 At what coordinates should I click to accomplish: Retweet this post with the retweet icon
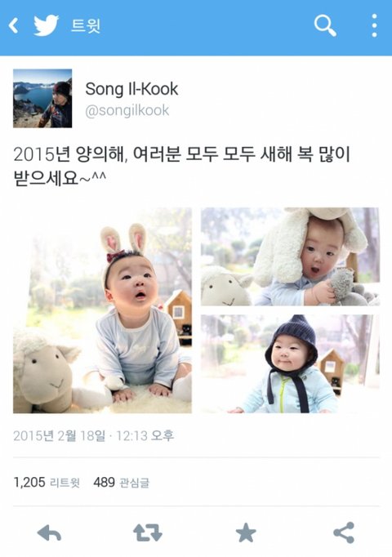click(x=147, y=532)
